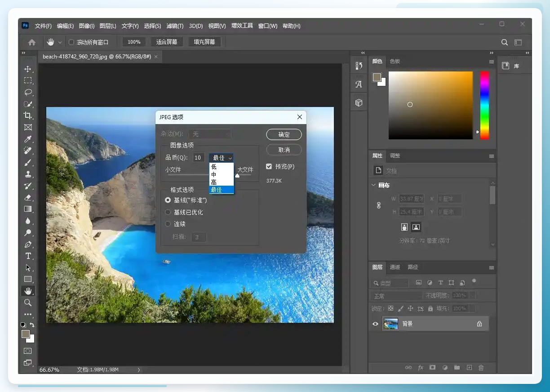This screenshot has width=550, height=392.
Task: Open the Layers panel hamburger menu
Action: [491, 267]
